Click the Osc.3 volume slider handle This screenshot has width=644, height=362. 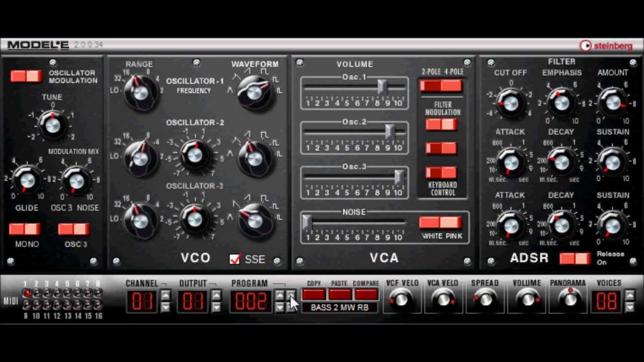pyautogui.click(x=399, y=176)
